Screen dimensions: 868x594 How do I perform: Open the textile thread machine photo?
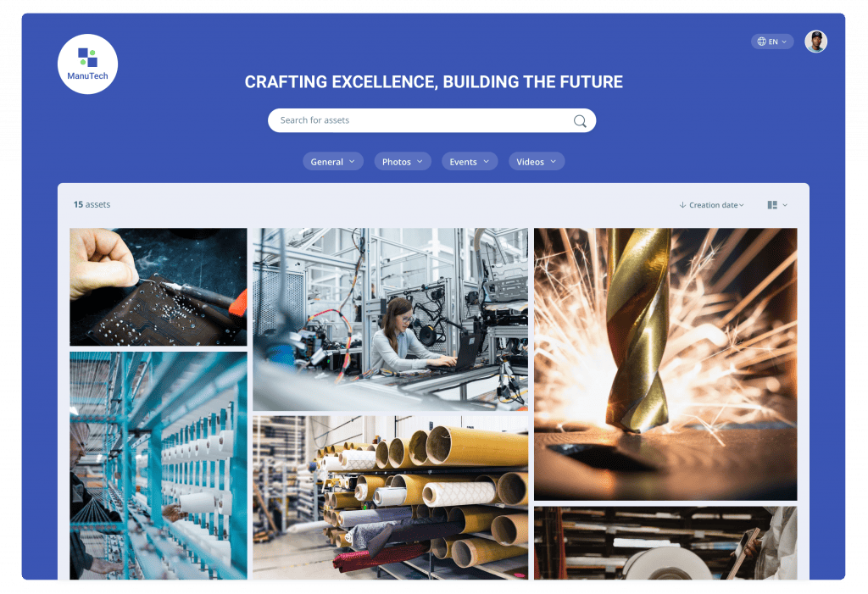pos(159,466)
